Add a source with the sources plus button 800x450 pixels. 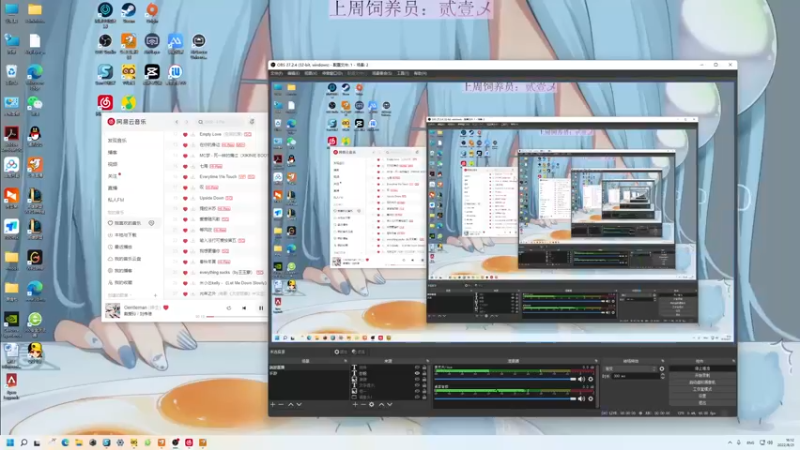point(355,404)
